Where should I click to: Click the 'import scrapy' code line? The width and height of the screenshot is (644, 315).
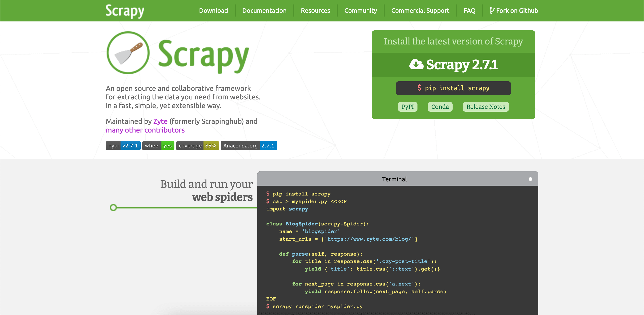click(287, 209)
